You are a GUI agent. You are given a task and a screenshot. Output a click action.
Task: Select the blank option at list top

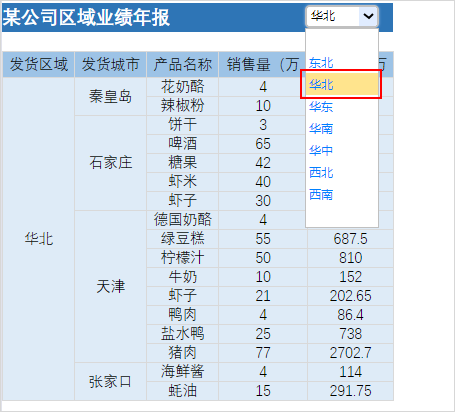coord(342,41)
